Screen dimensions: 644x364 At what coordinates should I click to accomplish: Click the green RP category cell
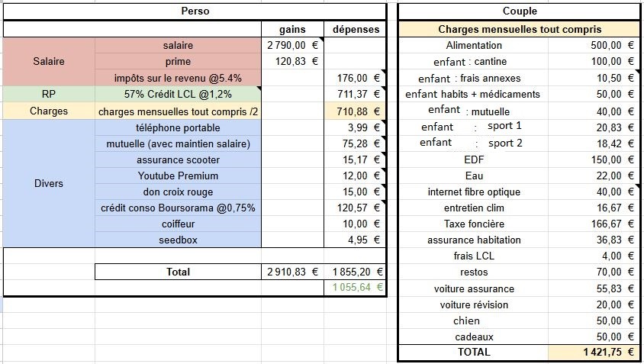49,94
